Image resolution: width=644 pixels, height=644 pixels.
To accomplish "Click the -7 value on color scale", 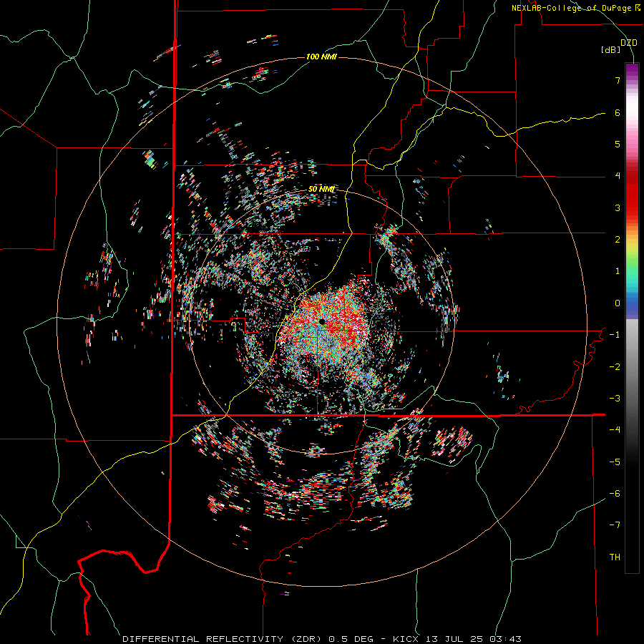I will [x=615, y=525].
